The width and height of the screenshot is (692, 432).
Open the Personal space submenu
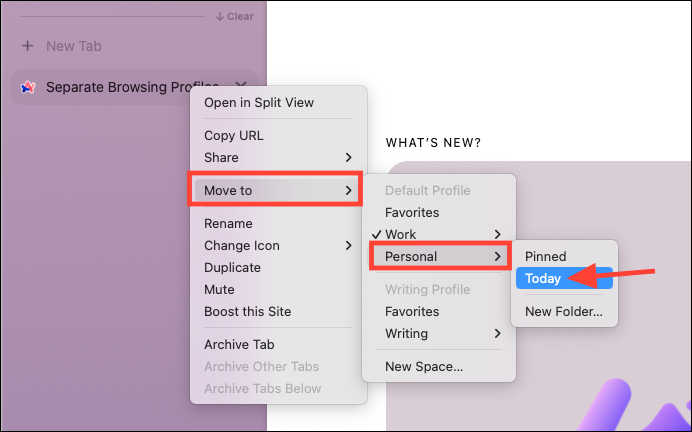click(440, 256)
